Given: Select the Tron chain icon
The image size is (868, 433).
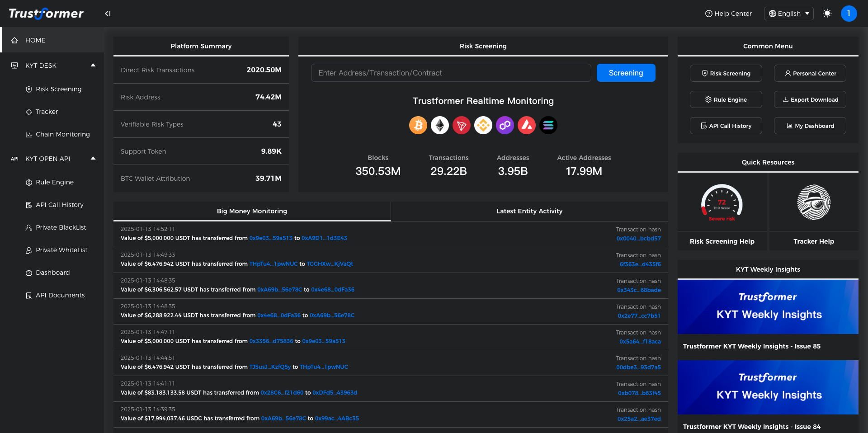Looking at the screenshot, I should tap(462, 125).
